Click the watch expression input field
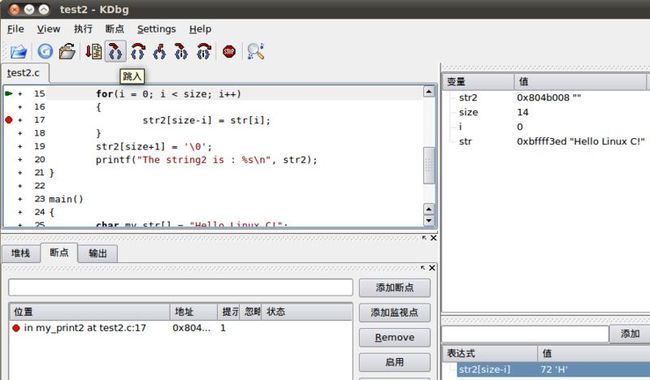Screen dimensions: 650x380 coord(525,334)
